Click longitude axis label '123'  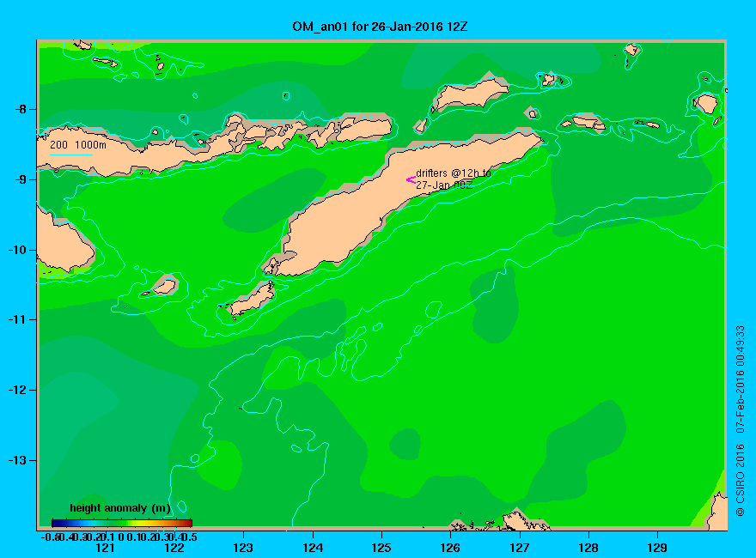click(243, 548)
